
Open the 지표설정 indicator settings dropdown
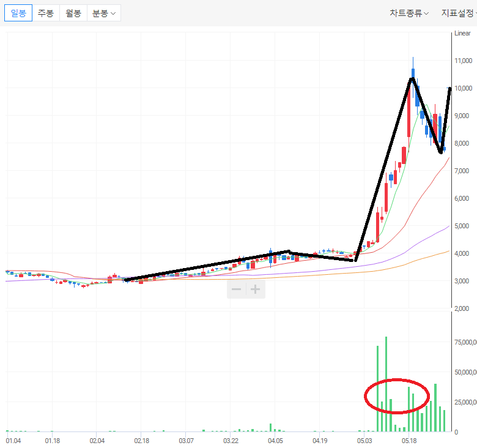pos(459,13)
